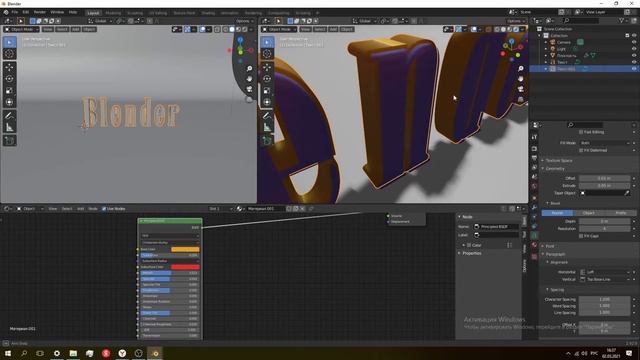Select the Scale tool in the left viewport
The height and width of the screenshot is (360, 640).
9,91
